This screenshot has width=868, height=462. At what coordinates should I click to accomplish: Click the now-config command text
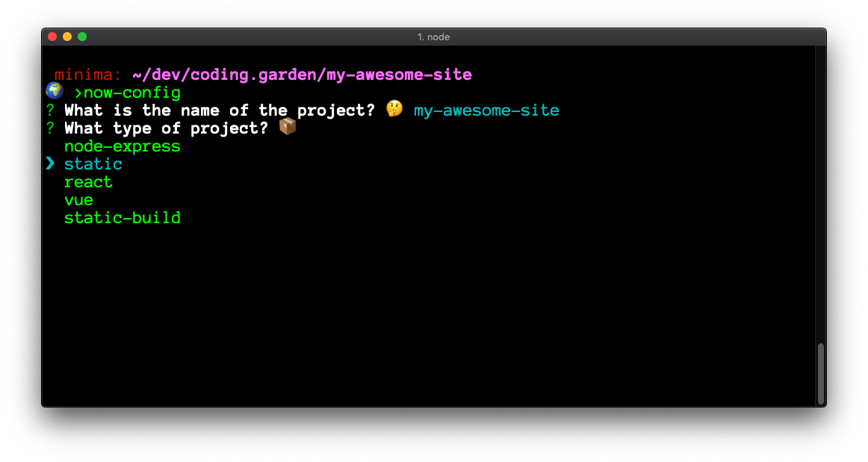tap(132, 93)
